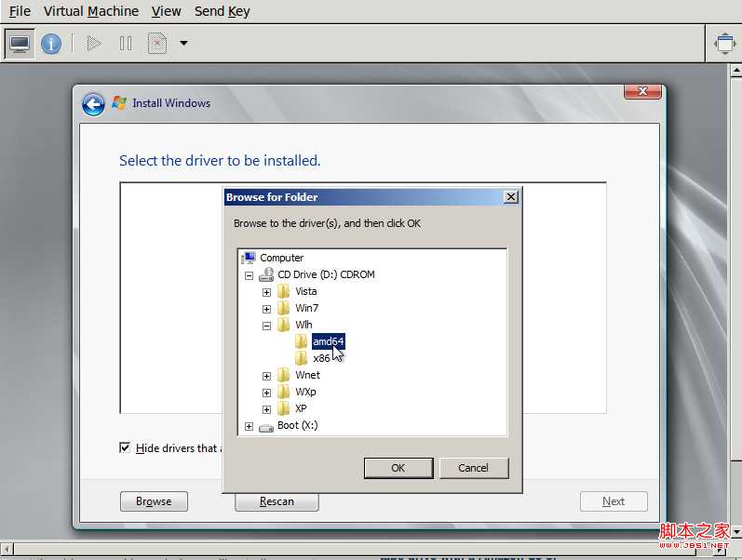Select the Win7 tree label
Image resolution: width=742 pixels, height=560 pixels.
click(x=306, y=309)
